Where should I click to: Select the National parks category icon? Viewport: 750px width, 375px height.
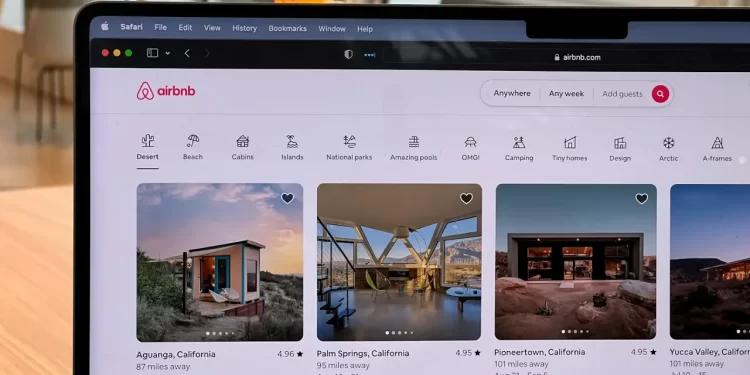click(350, 141)
